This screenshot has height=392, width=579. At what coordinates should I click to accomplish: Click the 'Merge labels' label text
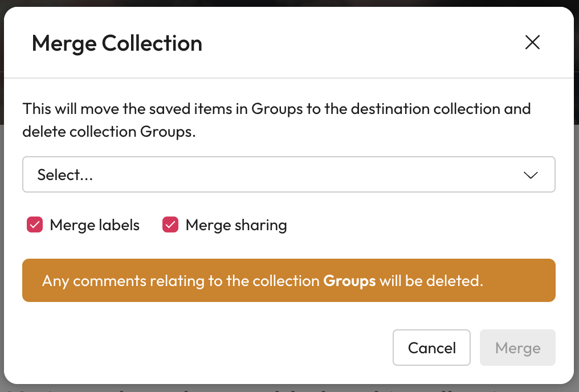tap(95, 225)
